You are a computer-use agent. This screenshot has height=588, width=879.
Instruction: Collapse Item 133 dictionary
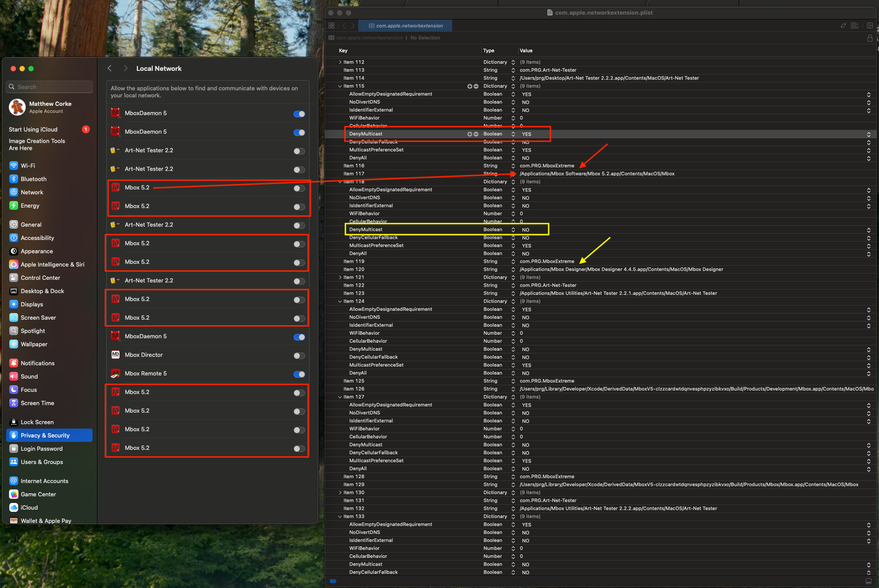pos(340,516)
